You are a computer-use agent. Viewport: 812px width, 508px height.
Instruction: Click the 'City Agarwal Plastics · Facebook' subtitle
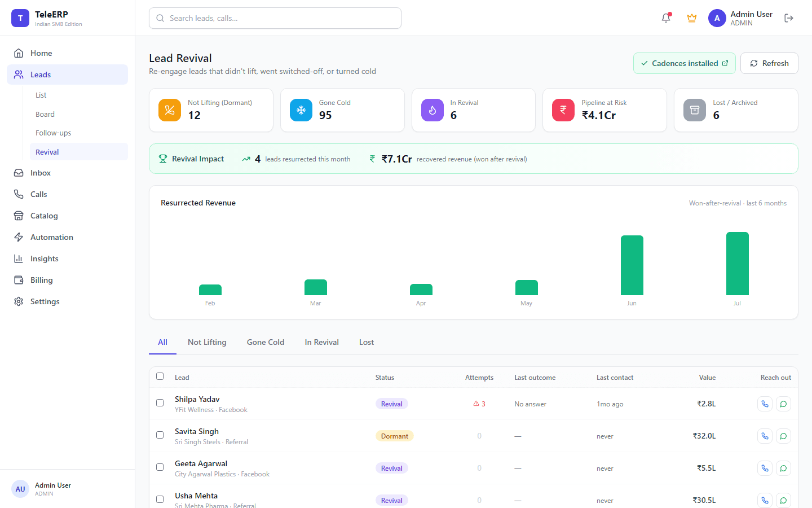coord(222,474)
